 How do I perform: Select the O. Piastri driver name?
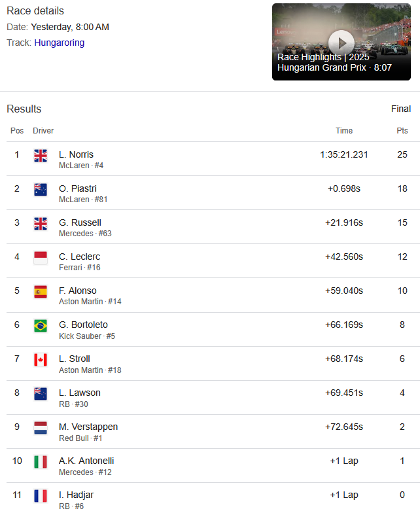point(78,188)
